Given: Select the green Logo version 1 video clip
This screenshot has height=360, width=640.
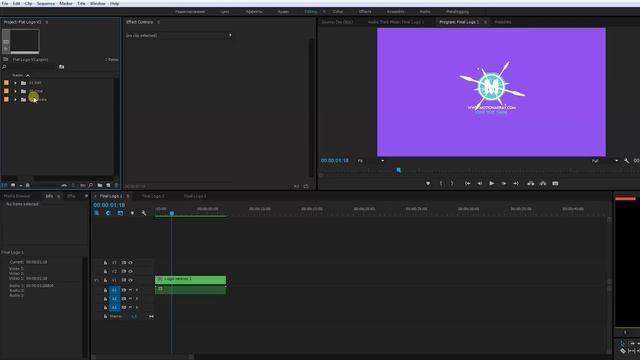Looking at the screenshot, I should pyautogui.click(x=190, y=280).
